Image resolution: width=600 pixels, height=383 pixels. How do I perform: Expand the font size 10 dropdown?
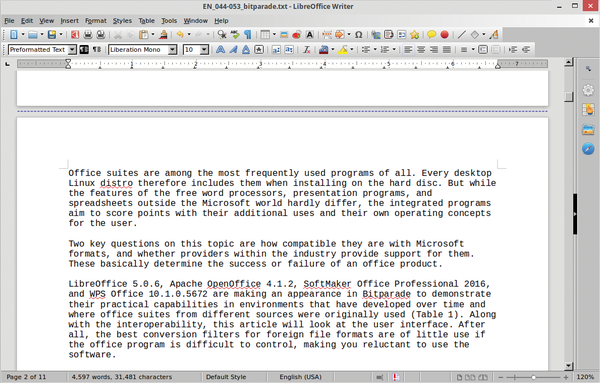click(x=204, y=50)
